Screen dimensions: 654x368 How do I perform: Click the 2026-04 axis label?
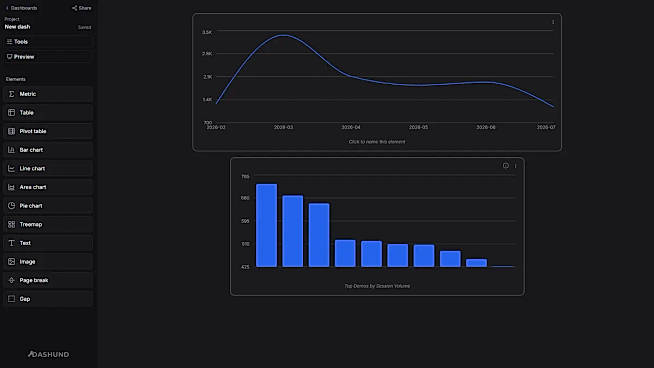point(351,127)
